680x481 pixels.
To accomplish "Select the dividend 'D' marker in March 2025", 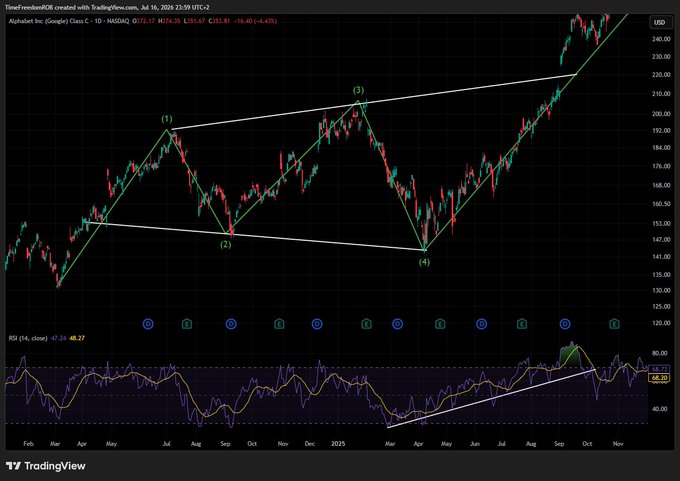I will [397, 324].
